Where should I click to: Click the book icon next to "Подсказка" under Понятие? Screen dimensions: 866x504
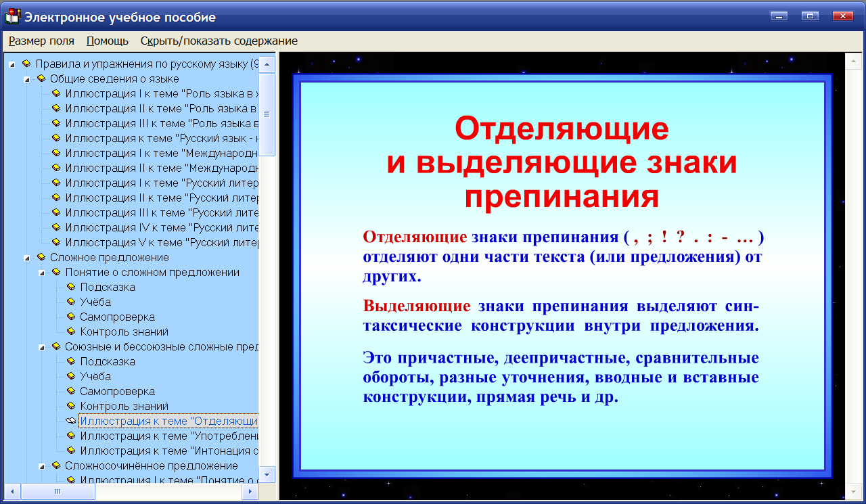pos(70,287)
